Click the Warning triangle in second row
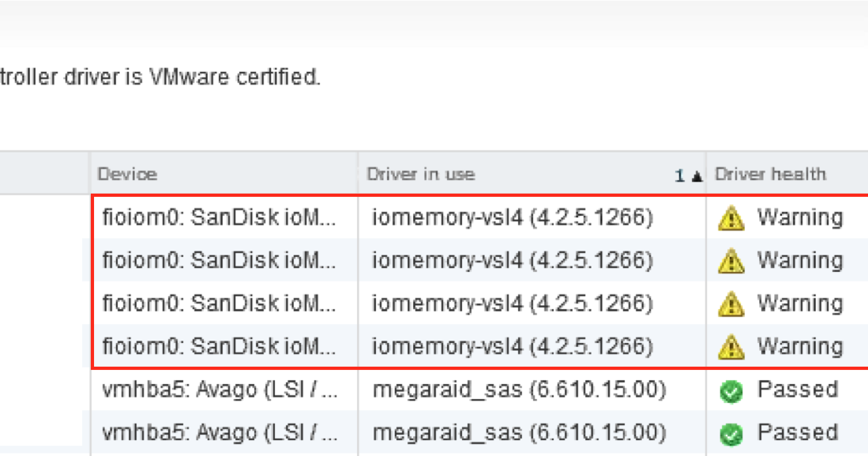Image resolution: width=868 pixels, height=456 pixels. [x=731, y=260]
